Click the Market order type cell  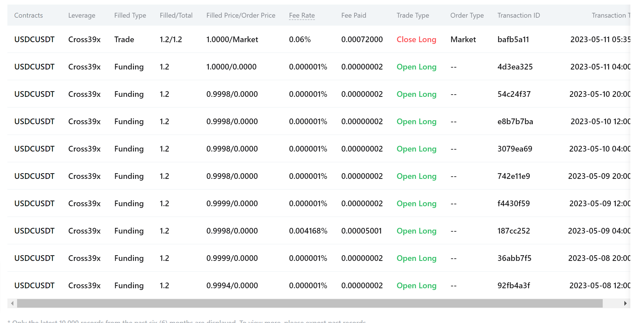pyautogui.click(x=463, y=39)
